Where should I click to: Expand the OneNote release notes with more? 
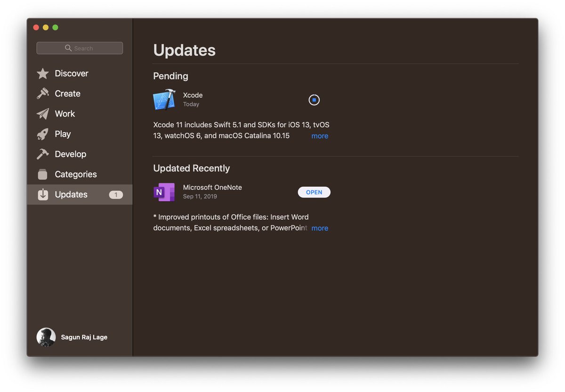[x=320, y=228]
